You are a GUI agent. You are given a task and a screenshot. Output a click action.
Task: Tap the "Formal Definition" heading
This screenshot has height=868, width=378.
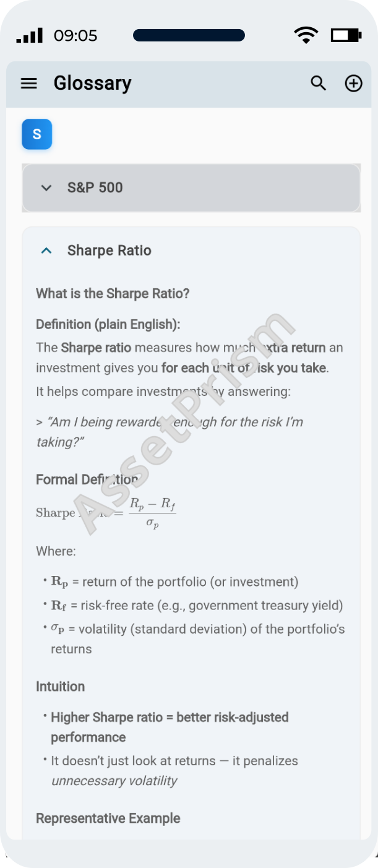(x=87, y=479)
